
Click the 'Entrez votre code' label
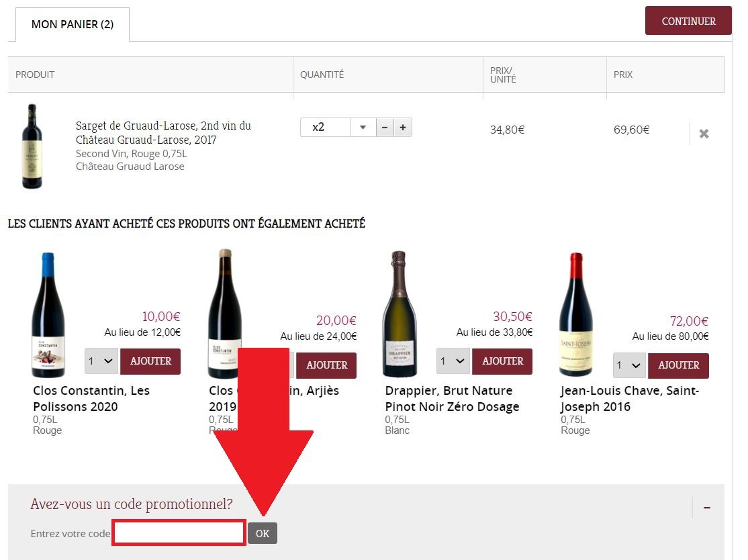(x=71, y=533)
